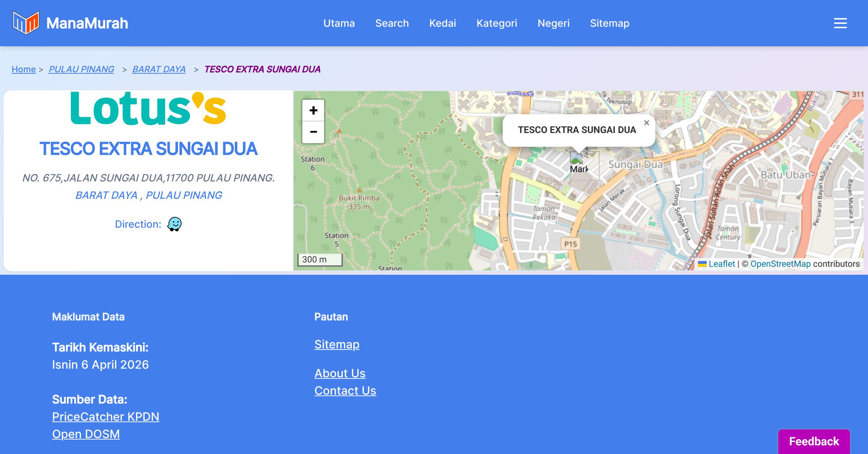Open BARAT DAYA breadcrumb link
Screen dimensions: 868x454
point(159,69)
